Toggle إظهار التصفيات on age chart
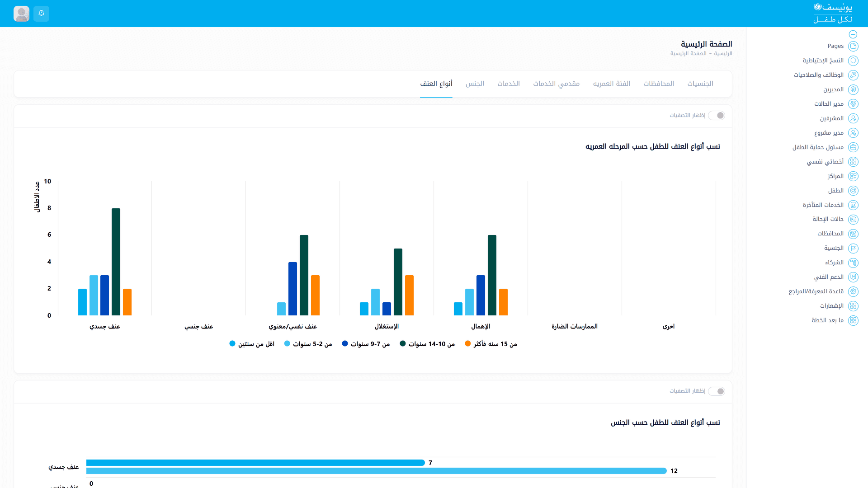The height and width of the screenshot is (488, 868). [x=717, y=116]
